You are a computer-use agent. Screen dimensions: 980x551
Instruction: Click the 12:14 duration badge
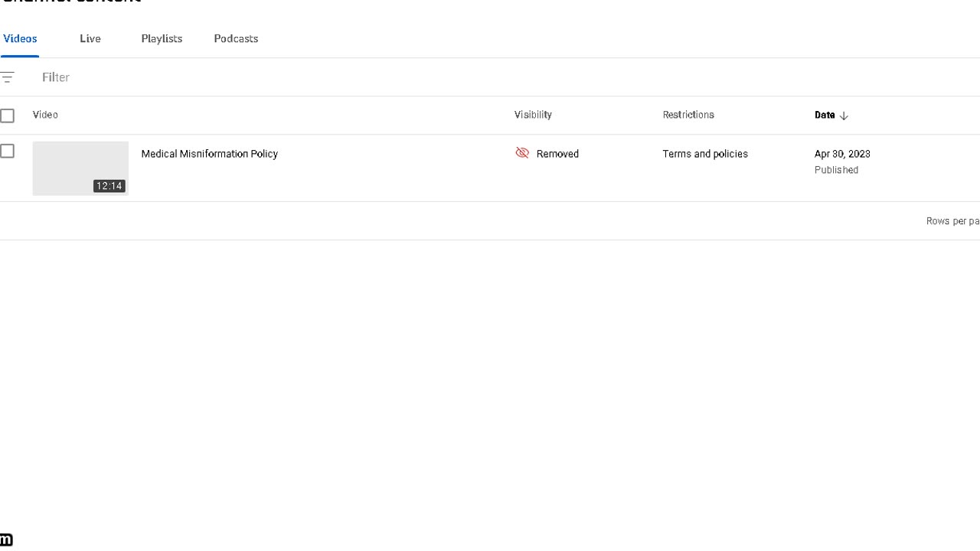(109, 186)
